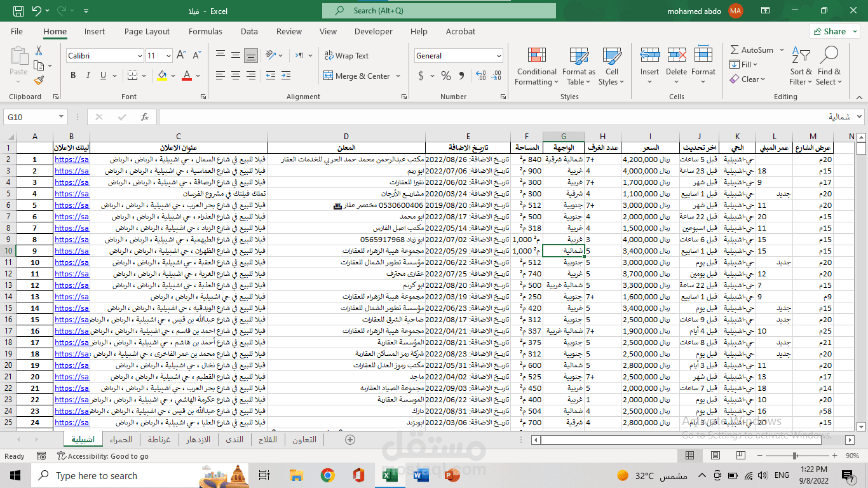
Task: Click the Center align icon
Action: coord(236,76)
